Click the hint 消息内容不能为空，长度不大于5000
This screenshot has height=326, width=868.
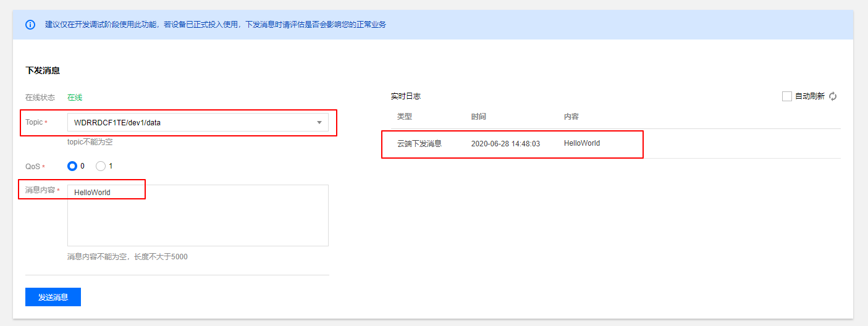pyautogui.click(x=127, y=256)
